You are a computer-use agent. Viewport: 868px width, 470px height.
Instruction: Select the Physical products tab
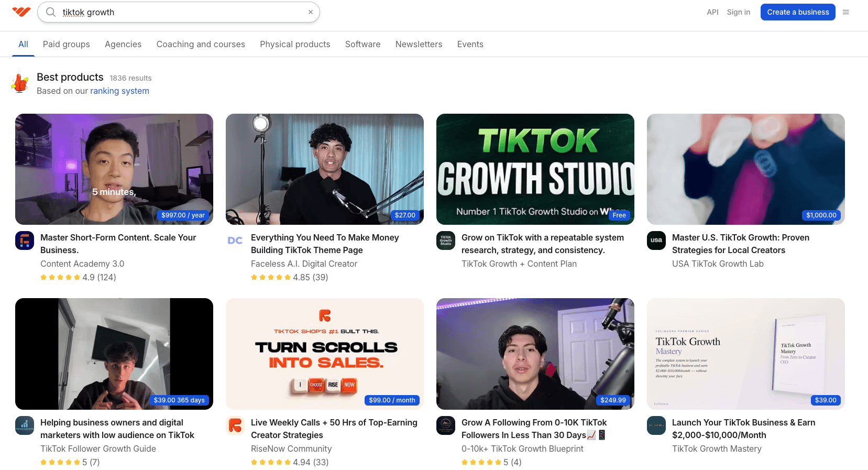[x=295, y=44]
